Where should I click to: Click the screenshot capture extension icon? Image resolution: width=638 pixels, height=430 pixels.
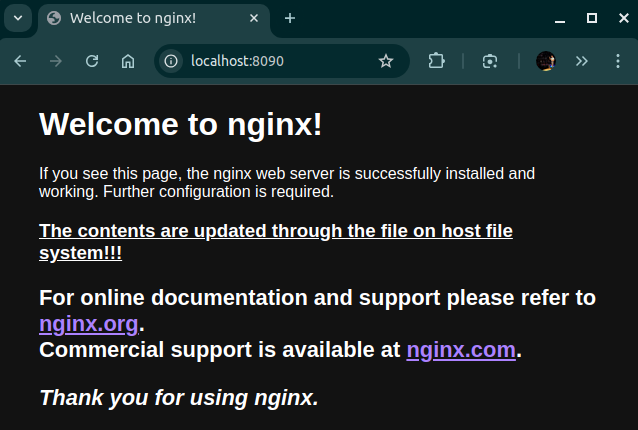pos(489,61)
